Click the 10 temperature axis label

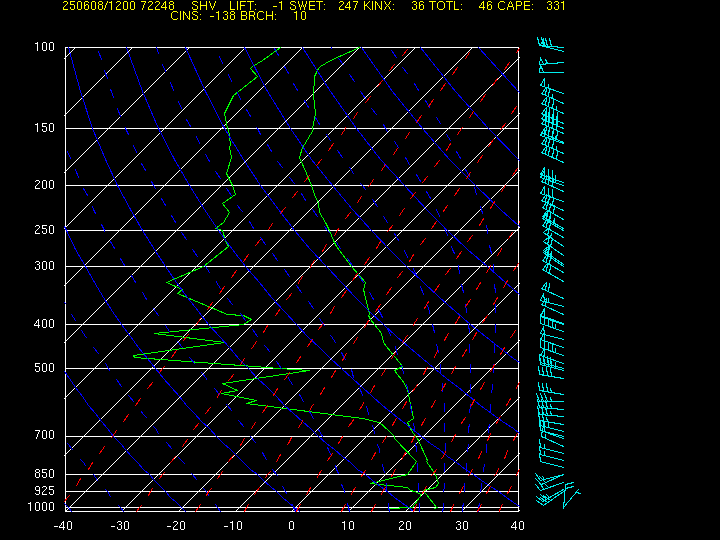[348, 526]
